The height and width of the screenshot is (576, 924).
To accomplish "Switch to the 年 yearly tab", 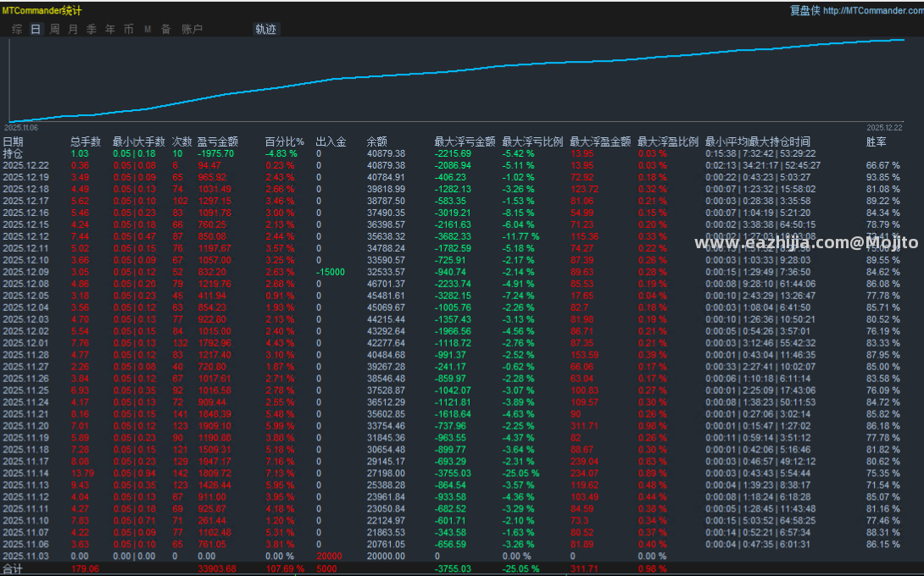I will coord(110,29).
